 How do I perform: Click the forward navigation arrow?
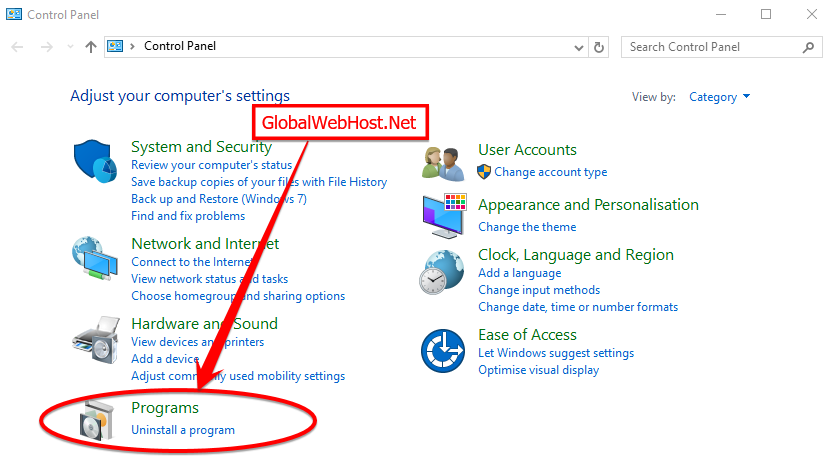pyautogui.click(x=47, y=47)
